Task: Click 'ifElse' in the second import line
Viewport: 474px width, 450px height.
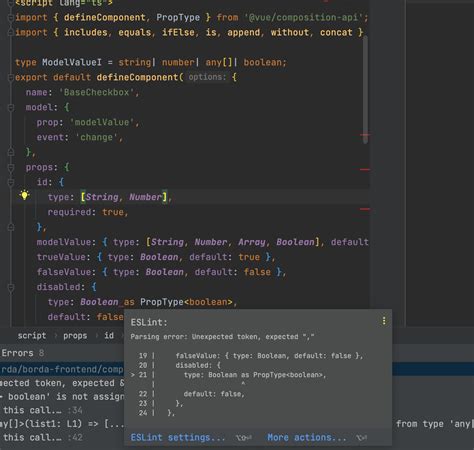Action: point(178,32)
